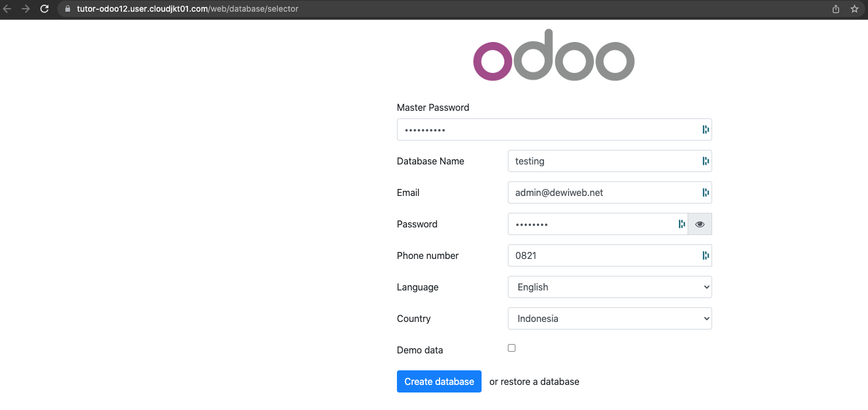The height and width of the screenshot is (410, 868).
Task: Click password manager icon in Email field
Action: pyautogui.click(x=705, y=192)
